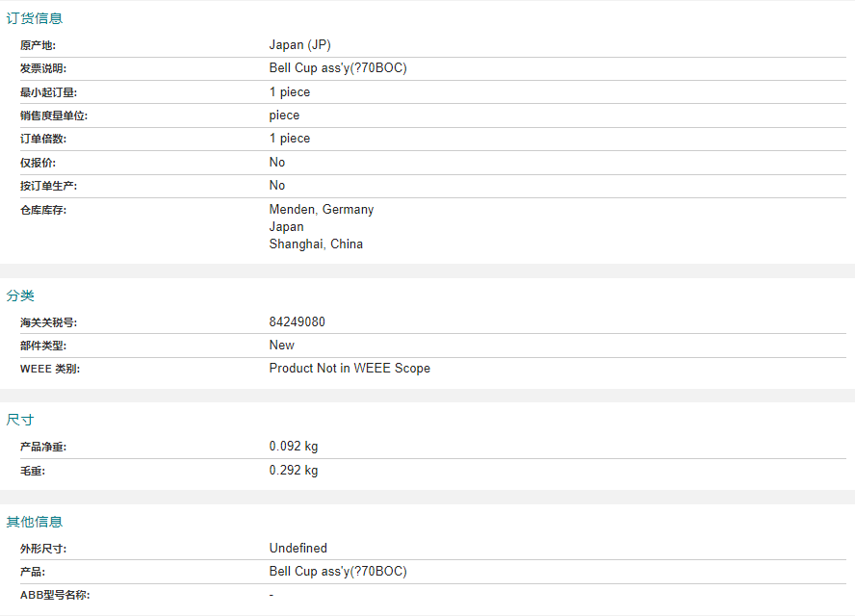Viewport: 855px width, 616px height.
Task: Click the 海关关税号 label
Action: click(x=48, y=322)
